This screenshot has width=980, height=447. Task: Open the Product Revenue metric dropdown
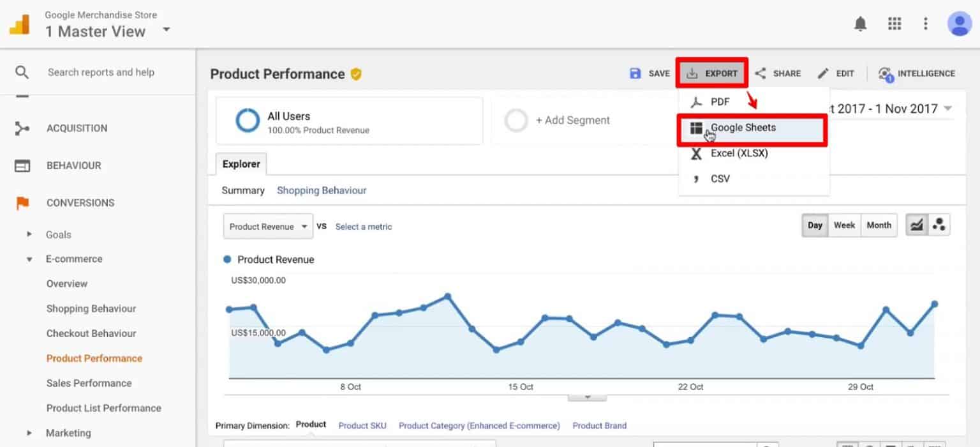tap(268, 227)
